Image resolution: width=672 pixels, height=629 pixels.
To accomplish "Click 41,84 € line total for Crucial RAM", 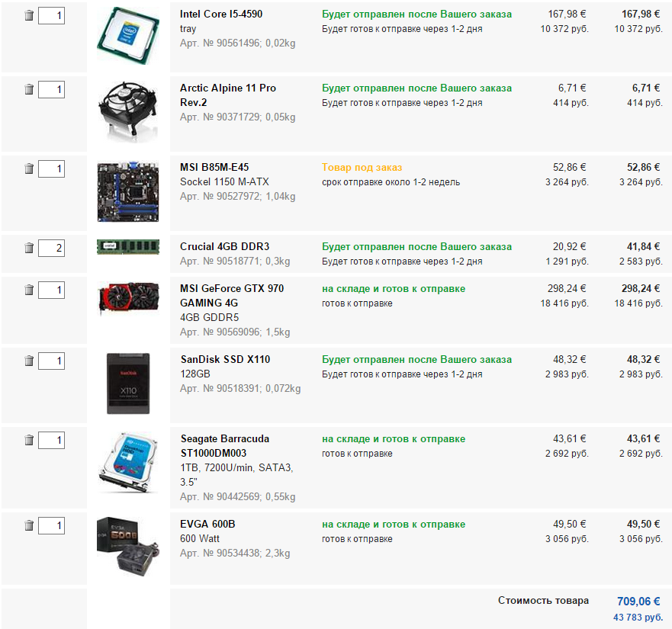I will pyautogui.click(x=643, y=246).
